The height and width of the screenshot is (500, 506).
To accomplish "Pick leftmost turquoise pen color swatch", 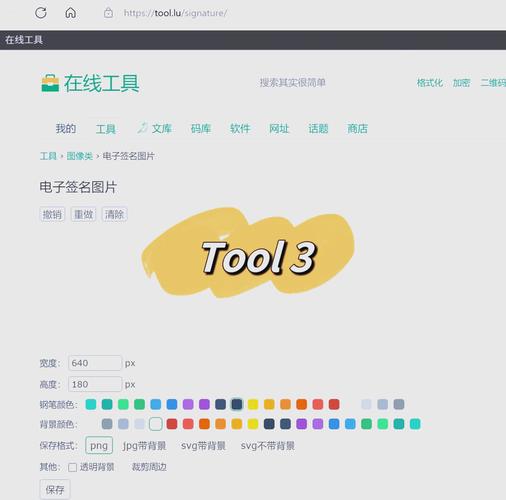I will tap(91, 404).
